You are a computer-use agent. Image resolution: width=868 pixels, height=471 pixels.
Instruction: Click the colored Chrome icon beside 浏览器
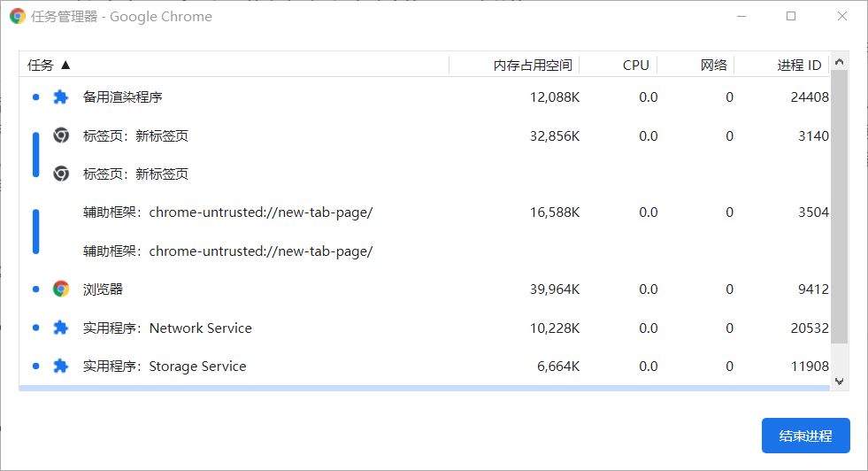(x=60, y=289)
